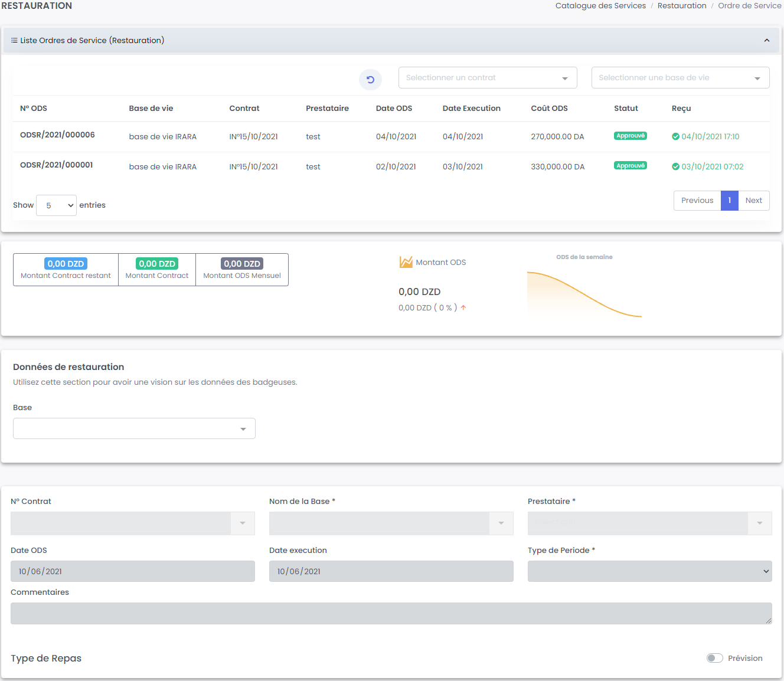Toggle the Prévision switch
The image size is (784, 681).
click(x=714, y=658)
